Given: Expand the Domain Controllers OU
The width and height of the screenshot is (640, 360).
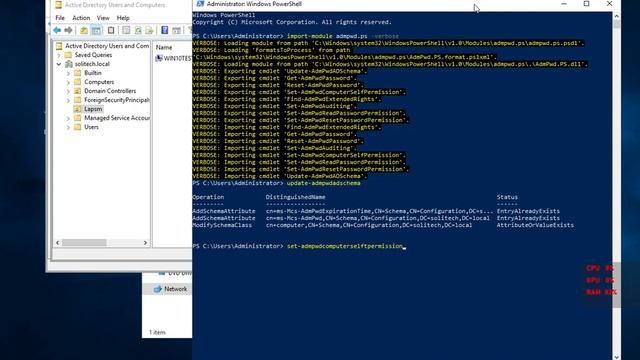Looking at the screenshot, I should coord(68,91).
